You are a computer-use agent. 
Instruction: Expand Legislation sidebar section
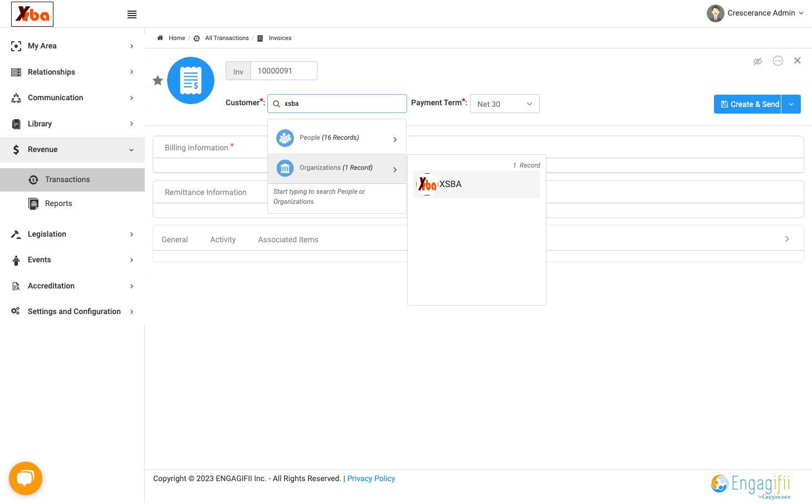[x=72, y=234]
